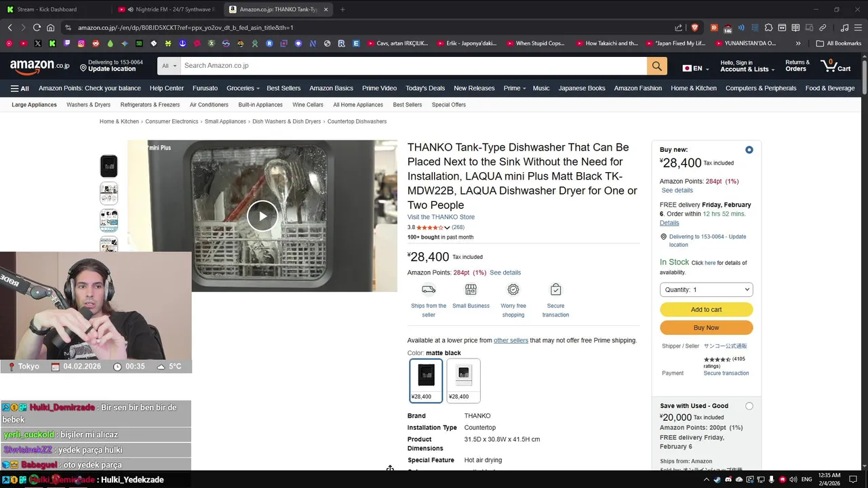Open the Countertop Dishwashers breadcrumb
This screenshot has height=488, width=868.
pyautogui.click(x=357, y=121)
